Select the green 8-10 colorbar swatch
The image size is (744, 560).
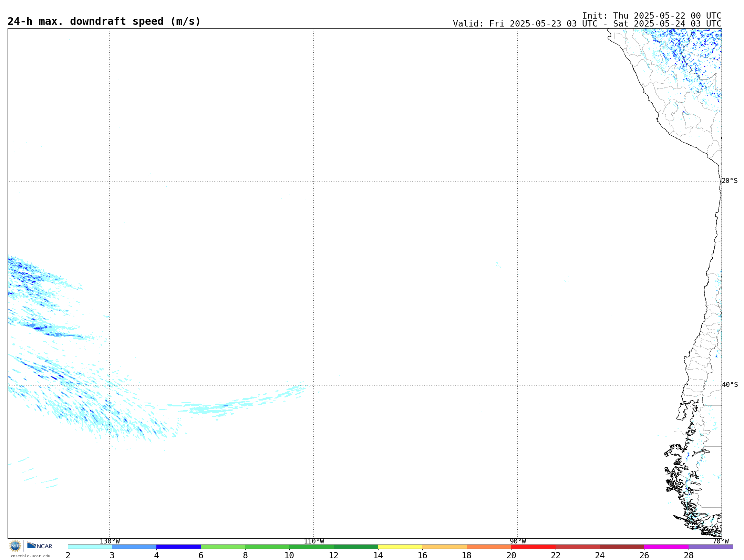[x=267, y=547]
